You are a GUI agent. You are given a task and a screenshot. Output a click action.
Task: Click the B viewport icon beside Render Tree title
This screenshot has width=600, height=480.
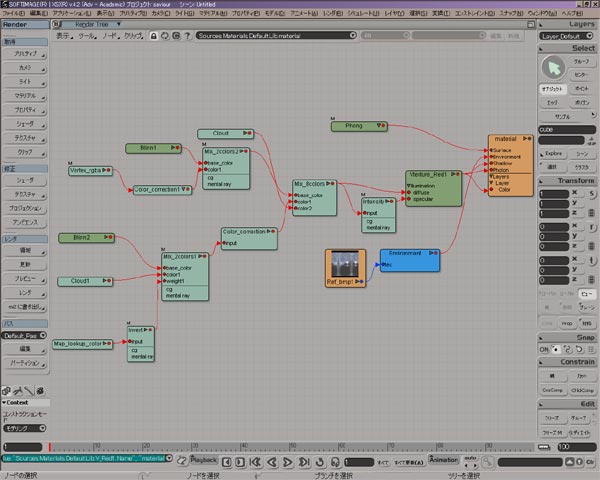[x=56, y=24]
